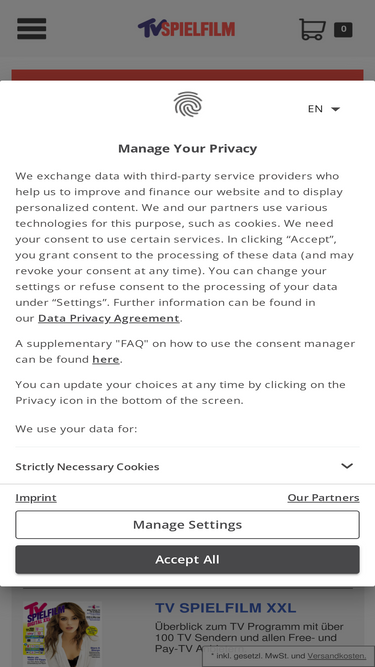View the Our Partners link
375x667 pixels.
(323, 497)
